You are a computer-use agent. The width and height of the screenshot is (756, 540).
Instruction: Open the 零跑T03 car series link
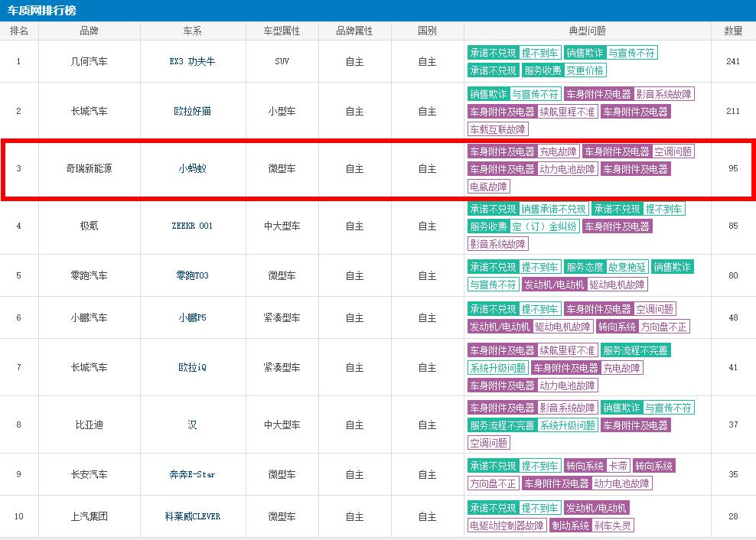[192, 275]
